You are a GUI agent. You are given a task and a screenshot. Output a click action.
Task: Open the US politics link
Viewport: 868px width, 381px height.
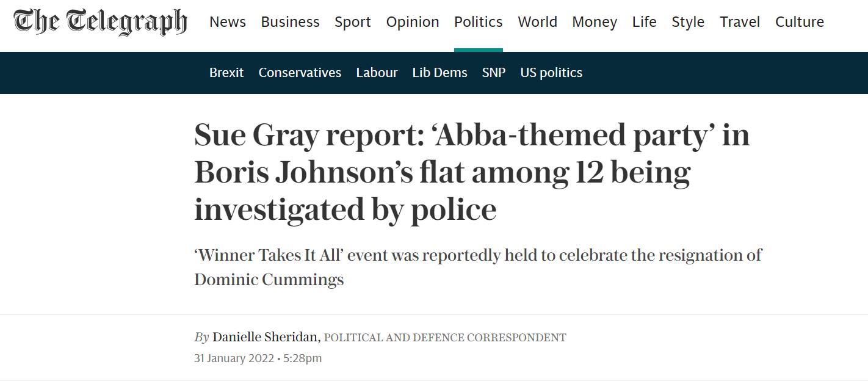coord(551,73)
